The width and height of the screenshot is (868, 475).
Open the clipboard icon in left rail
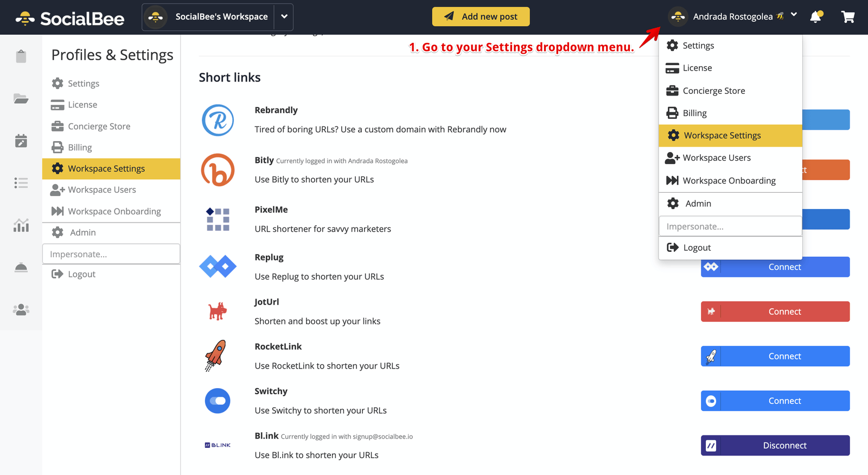pos(21,56)
